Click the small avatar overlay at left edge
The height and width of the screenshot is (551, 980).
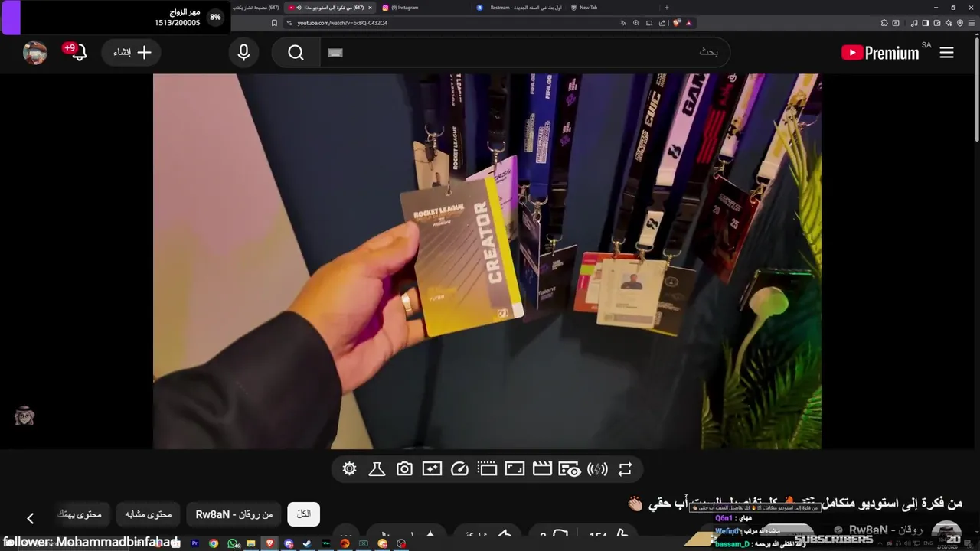tap(24, 416)
